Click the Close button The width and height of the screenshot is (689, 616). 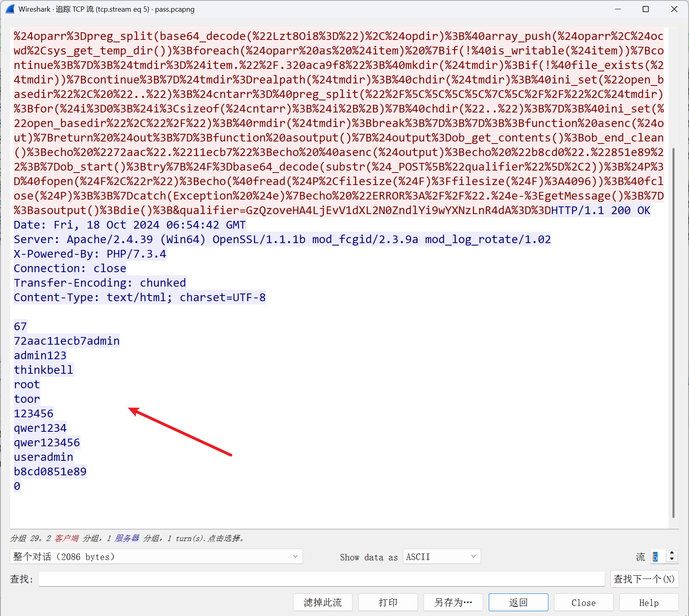point(583,602)
